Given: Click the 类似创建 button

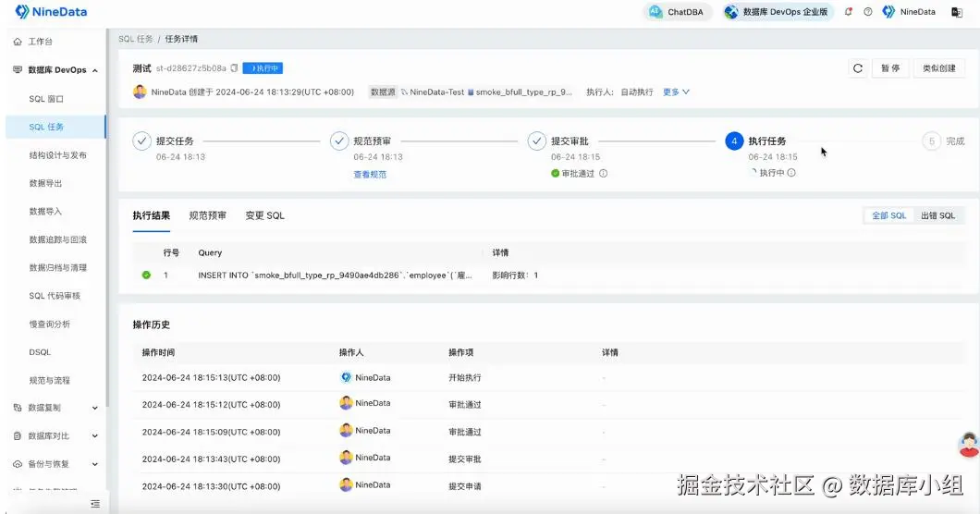Looking at the screenshot, I should coord(938,68).
